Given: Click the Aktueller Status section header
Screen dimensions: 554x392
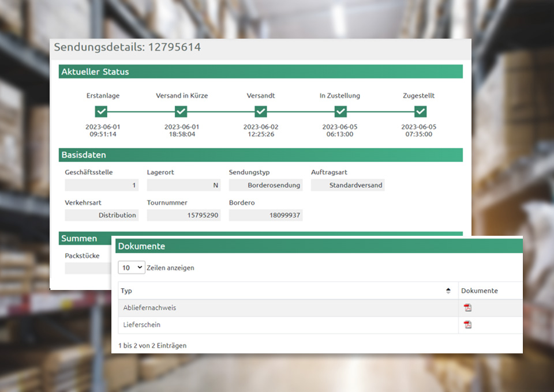Looking at the screenshot, I should (x=260, y=71).
